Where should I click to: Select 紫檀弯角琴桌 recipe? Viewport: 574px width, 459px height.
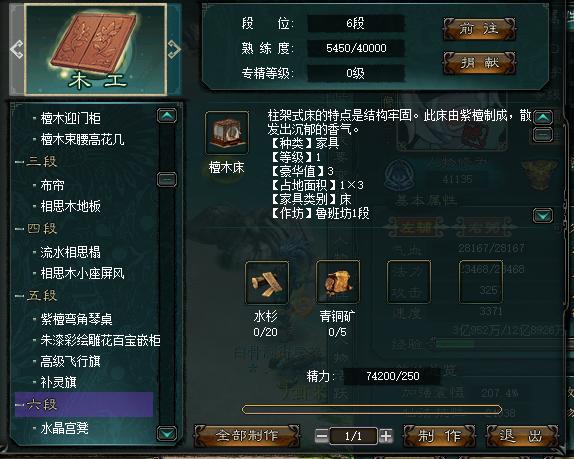[x=76, y=319]
